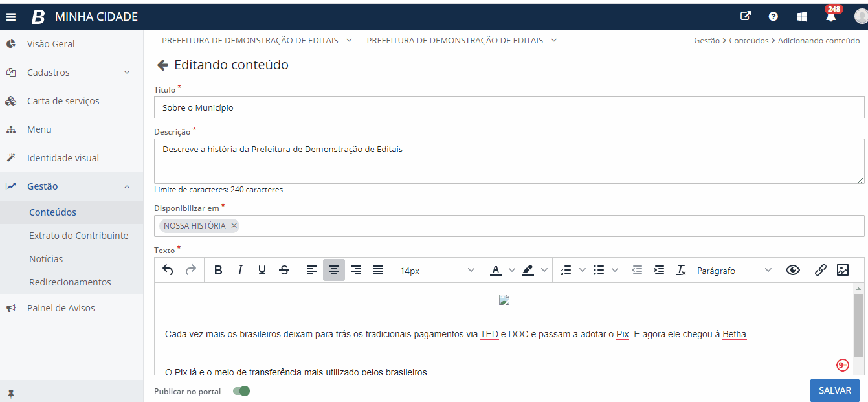Clear formatting with the Tx icon

click(x=681, y=270)
